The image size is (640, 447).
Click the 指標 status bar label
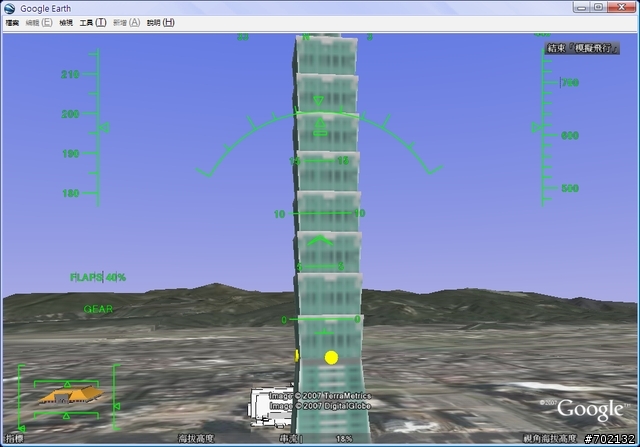coord(15,439)
